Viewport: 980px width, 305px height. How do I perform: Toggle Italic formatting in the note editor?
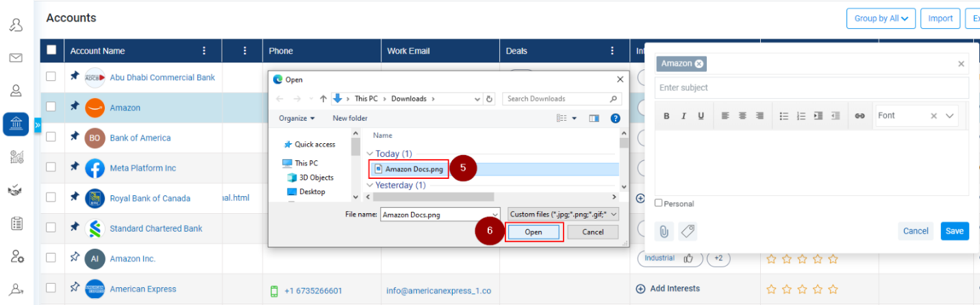click(683, 116)
